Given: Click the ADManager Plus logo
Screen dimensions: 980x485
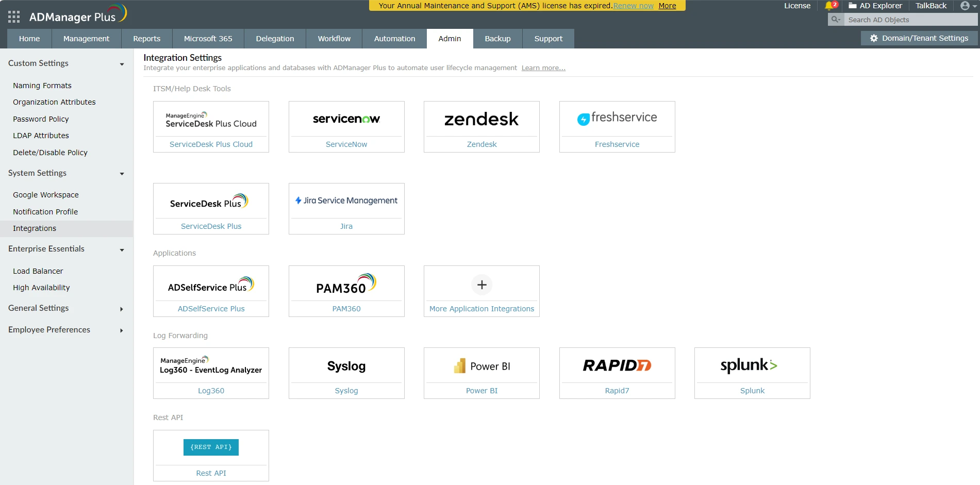Looking at the screenshot, I should tap(77, 14).
